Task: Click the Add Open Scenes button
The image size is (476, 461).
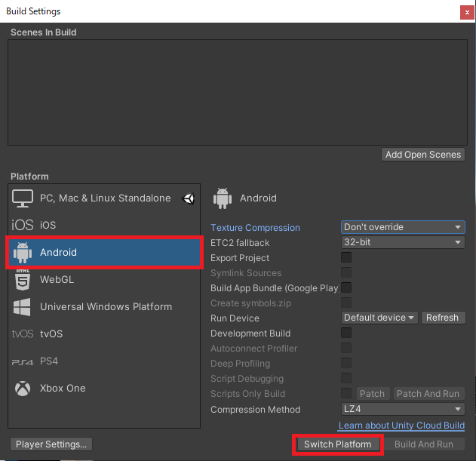Action: [423, 155]
